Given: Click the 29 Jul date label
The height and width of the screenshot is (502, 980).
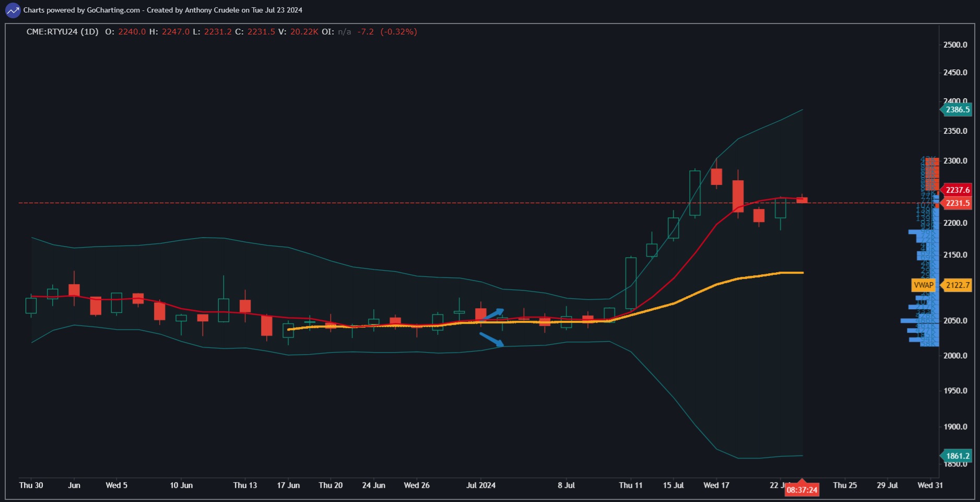Looking at the screenshot, I should (x=888, y=485).
